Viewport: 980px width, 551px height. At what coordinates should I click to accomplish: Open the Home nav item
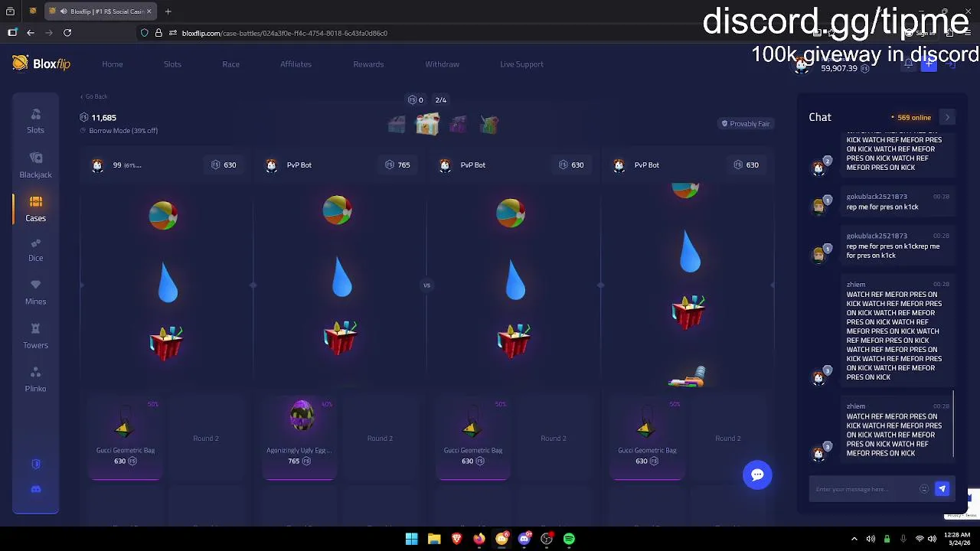pos(113,64)
